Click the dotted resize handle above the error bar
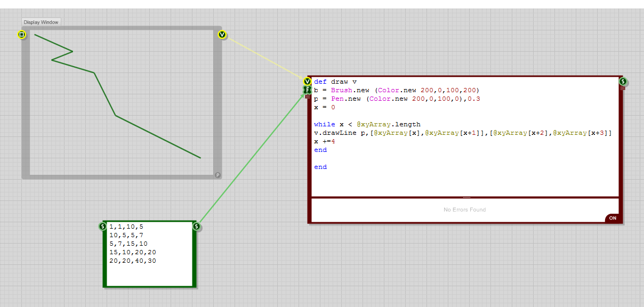The image size is (644, 307). [466, 197]
